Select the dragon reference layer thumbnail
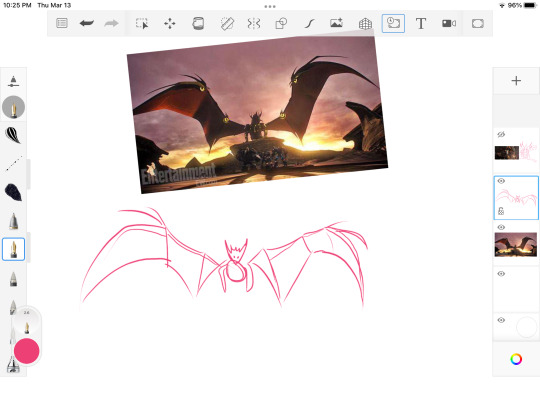Image resolution: width=540 pixels, height=405 pixels. click(516, 245)
